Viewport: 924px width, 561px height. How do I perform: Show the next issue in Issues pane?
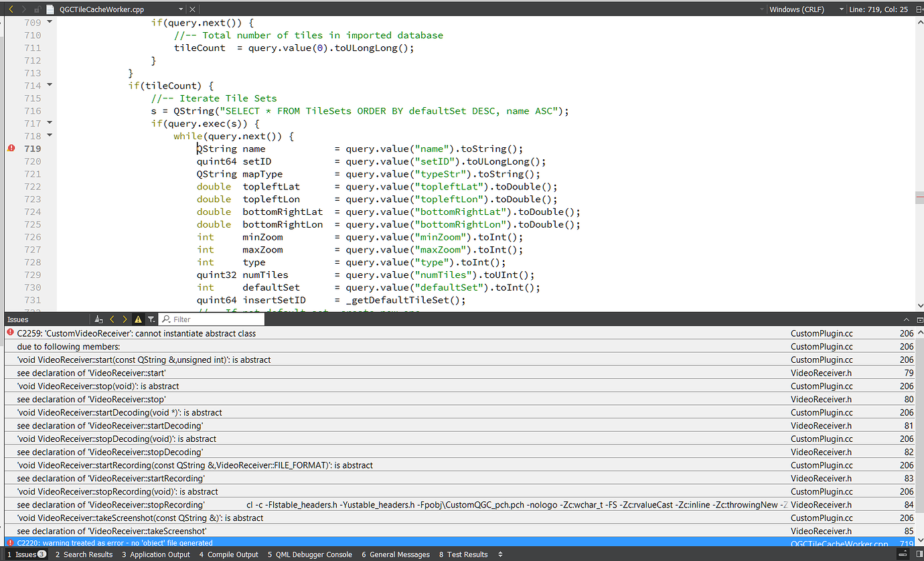[x=124, y=319]
